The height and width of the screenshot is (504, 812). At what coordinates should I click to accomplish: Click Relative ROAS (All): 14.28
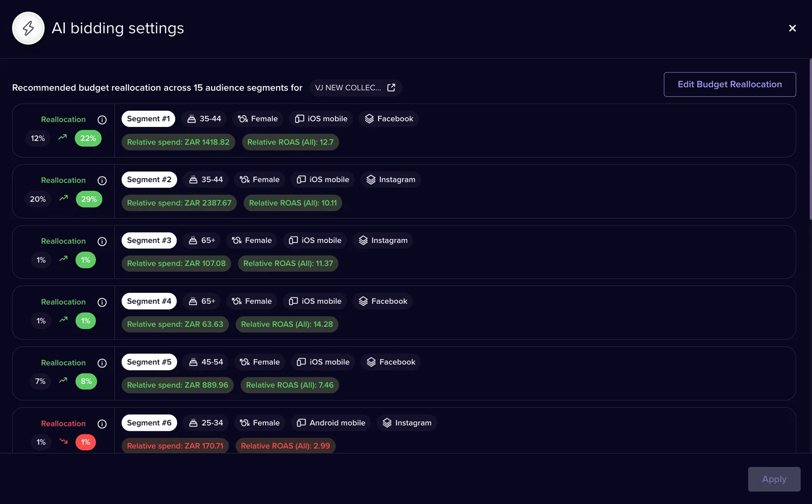[287, 324]
